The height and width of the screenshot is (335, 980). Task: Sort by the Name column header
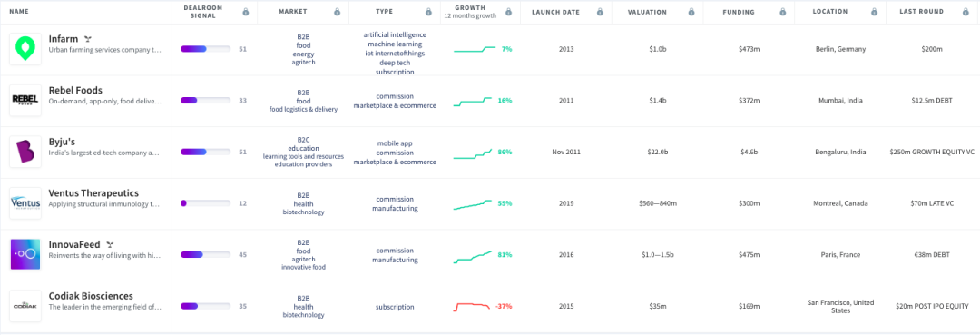[x=19, y=12]
